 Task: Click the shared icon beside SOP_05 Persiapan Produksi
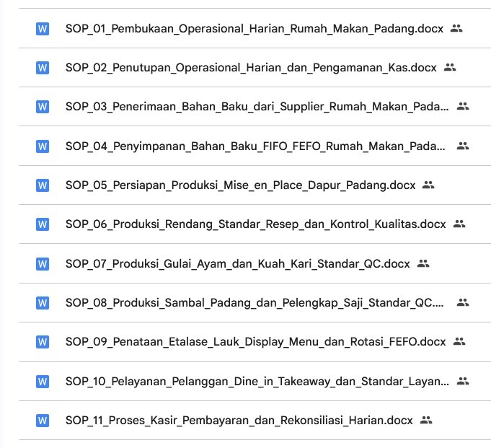[428, 185]
